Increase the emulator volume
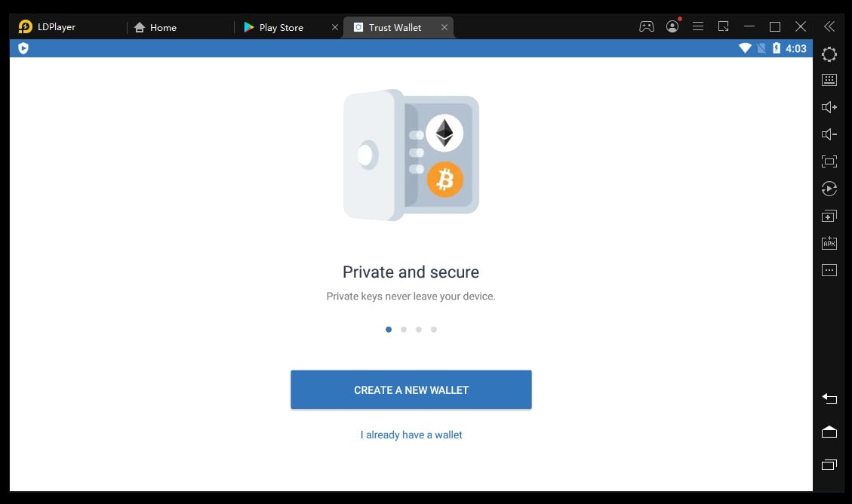Screen dimensions: 852x504 (x=829, y=106)
